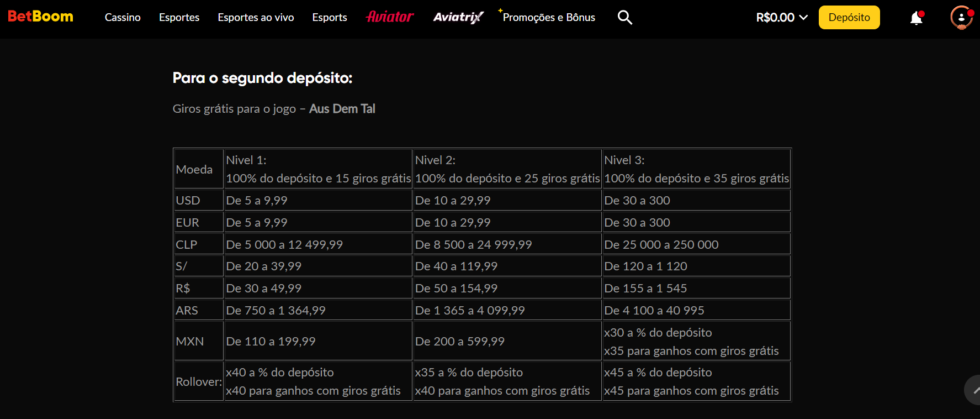Screen dimensions: 980x419
Task: Click 'De 5 000 a 12 499,99' cell
Action: [x=319, y=244]
